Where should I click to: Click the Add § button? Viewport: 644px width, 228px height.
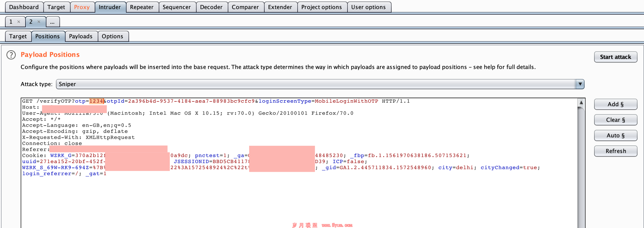coord(615,104)
